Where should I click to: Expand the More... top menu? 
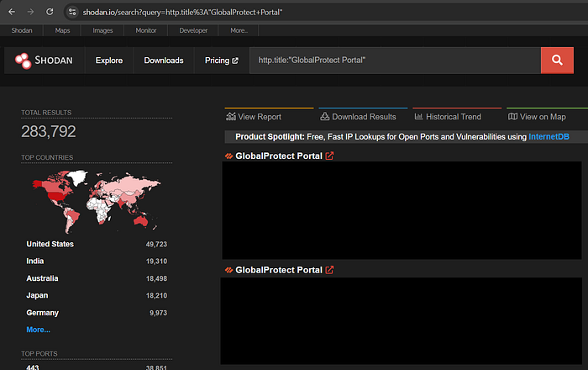(239, 30)
